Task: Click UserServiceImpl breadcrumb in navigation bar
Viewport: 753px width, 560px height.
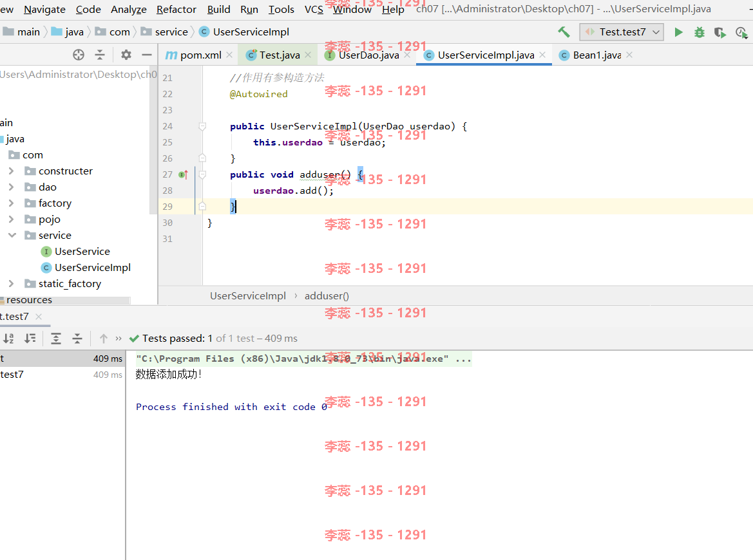Action: coord(244,32)
